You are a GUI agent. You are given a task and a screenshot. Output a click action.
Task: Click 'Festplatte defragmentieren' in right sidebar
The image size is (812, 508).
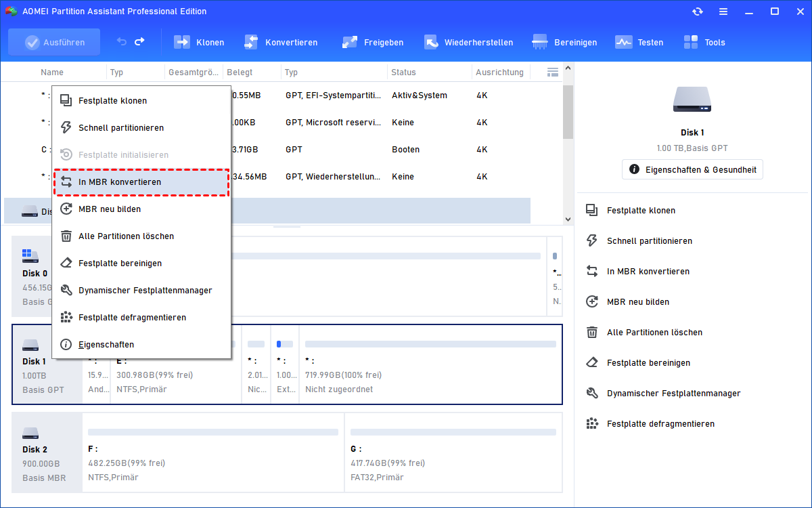pyautogui.click(x=660, y=424)
